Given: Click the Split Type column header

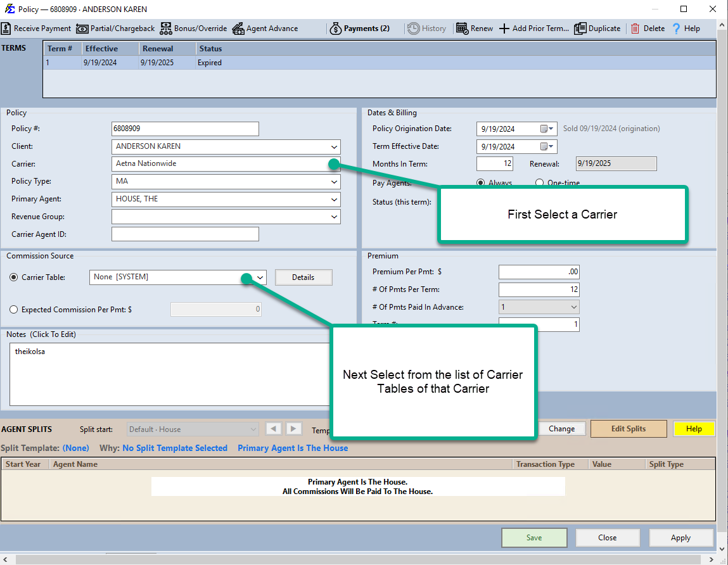Looking at the screenshot, I should [680, 464].
